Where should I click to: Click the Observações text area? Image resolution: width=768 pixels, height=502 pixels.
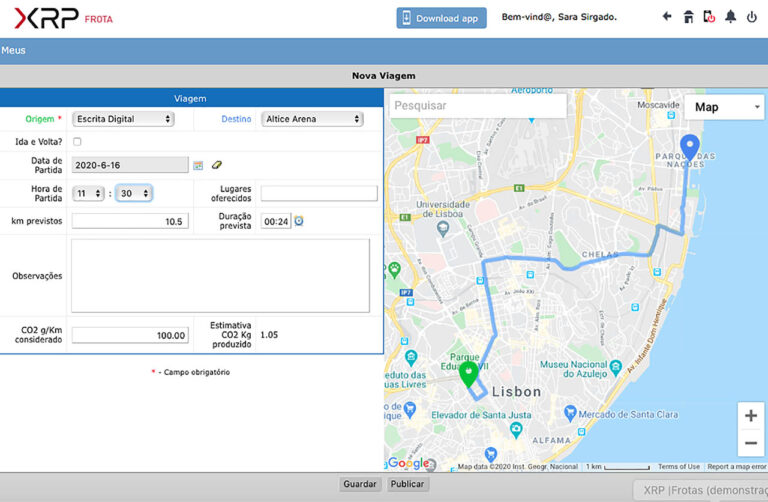[x=220, y=276]
